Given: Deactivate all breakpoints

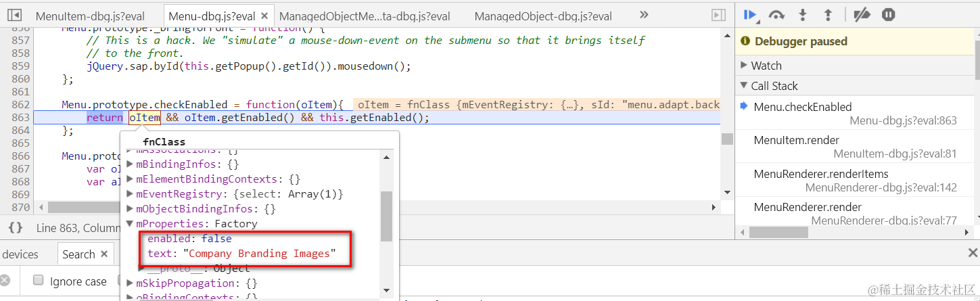Looking at the screenshot, I should tap(862, 14).
